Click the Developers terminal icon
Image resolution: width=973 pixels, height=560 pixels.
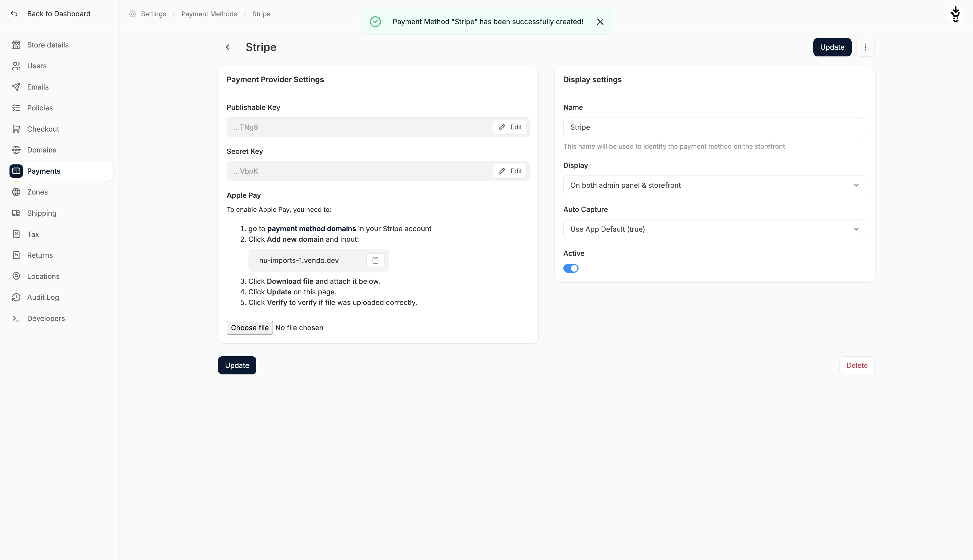click(16, 319)
